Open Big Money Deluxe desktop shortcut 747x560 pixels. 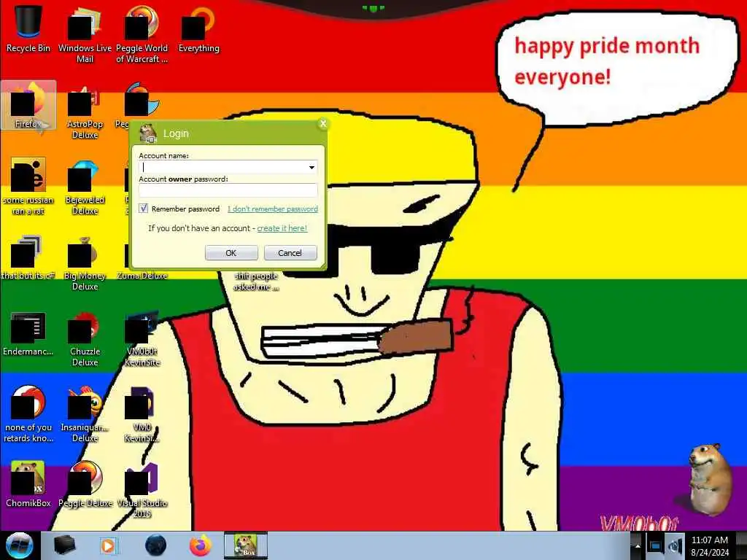pyautogui.click(x=85, y=262)
